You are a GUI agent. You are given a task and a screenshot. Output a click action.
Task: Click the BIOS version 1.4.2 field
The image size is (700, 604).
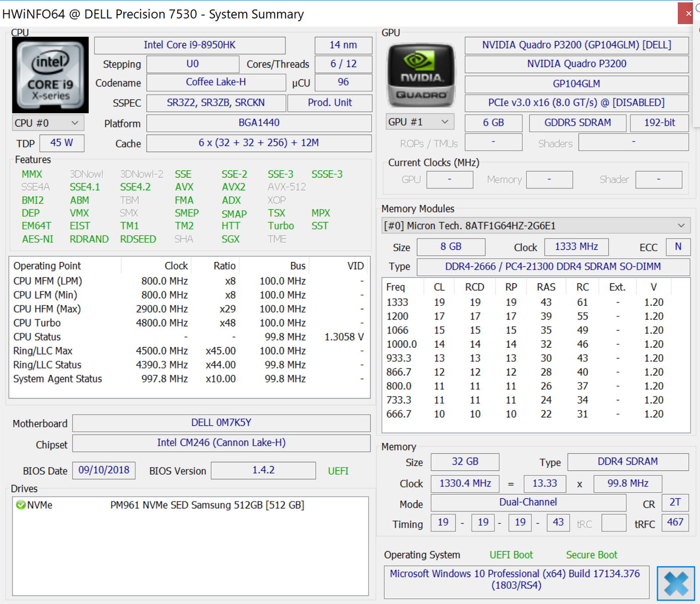click(x=263, y=471)
